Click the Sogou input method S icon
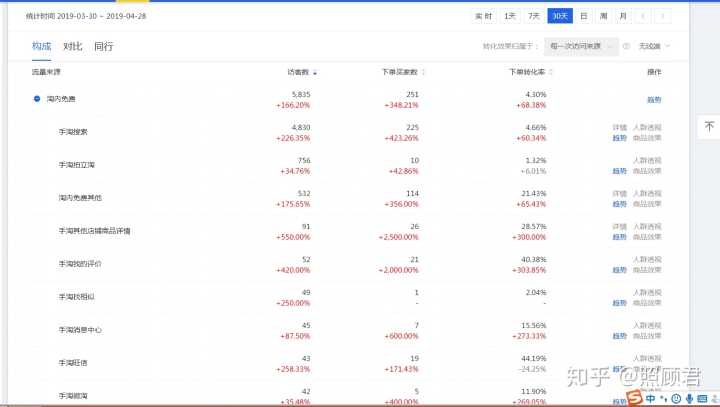The width and height of the screenshot is (720, 407). pos(633,398)
